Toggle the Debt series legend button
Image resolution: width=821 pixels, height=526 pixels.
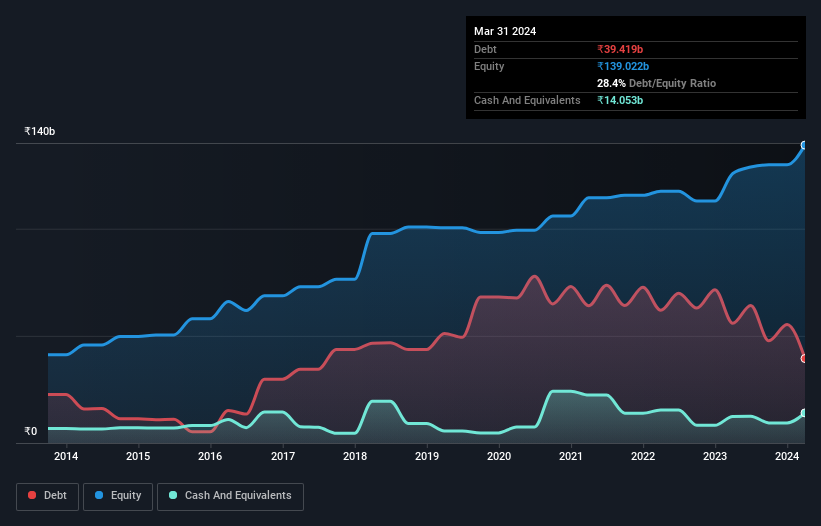pos(48,496)
